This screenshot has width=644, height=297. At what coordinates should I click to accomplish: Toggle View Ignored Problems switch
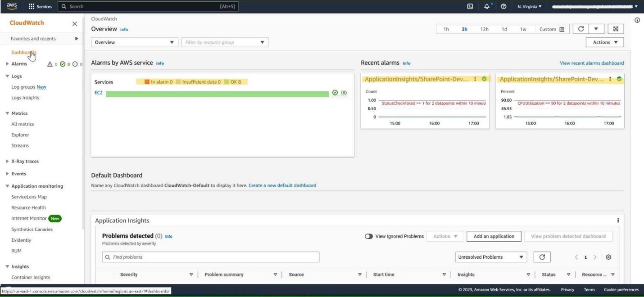coord(369,236)
